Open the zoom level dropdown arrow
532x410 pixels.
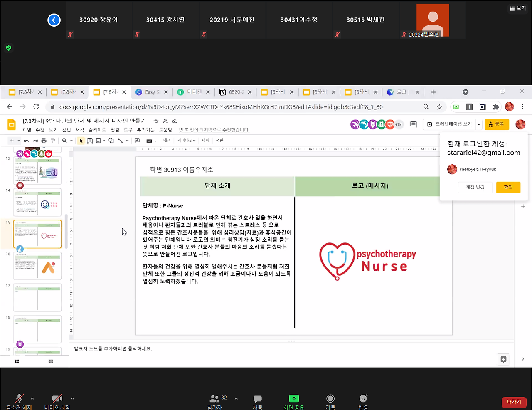click(x=71, y=141)
